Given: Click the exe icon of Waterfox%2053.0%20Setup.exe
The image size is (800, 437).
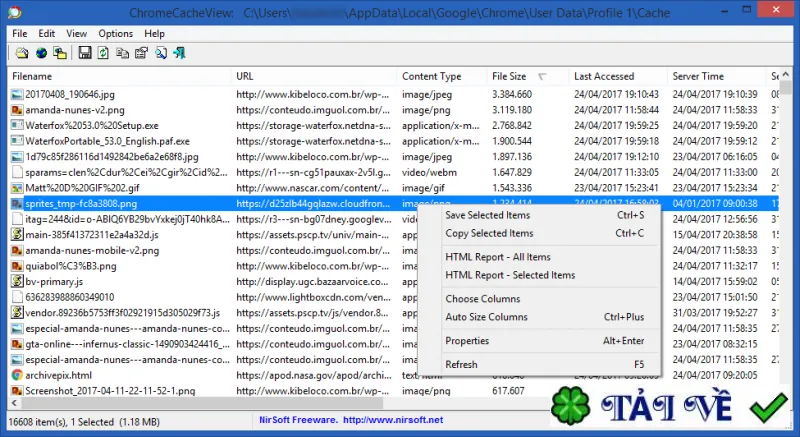Looking at the screenshot, I should [x=17, y=125].
